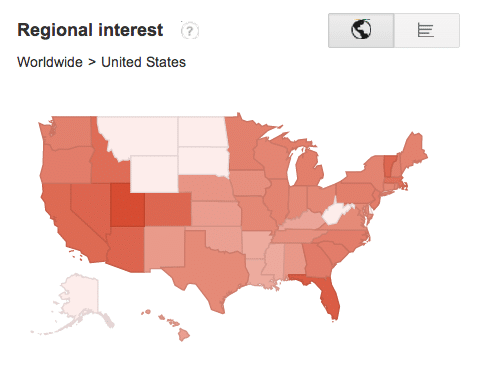Select New Mexico on the map
482x372 pixels.
click(x=165, y=247)
